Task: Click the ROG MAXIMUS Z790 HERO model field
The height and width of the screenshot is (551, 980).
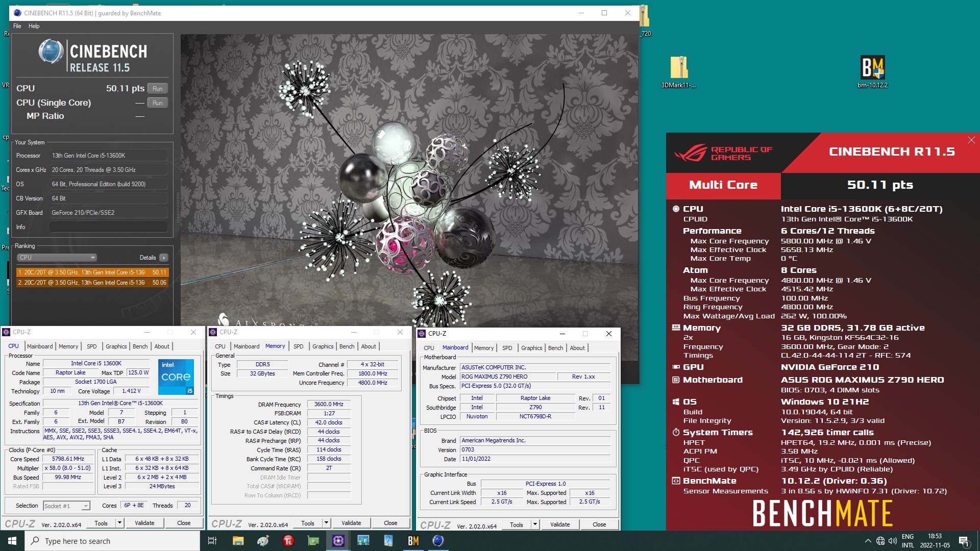Action: pos(508,377)
